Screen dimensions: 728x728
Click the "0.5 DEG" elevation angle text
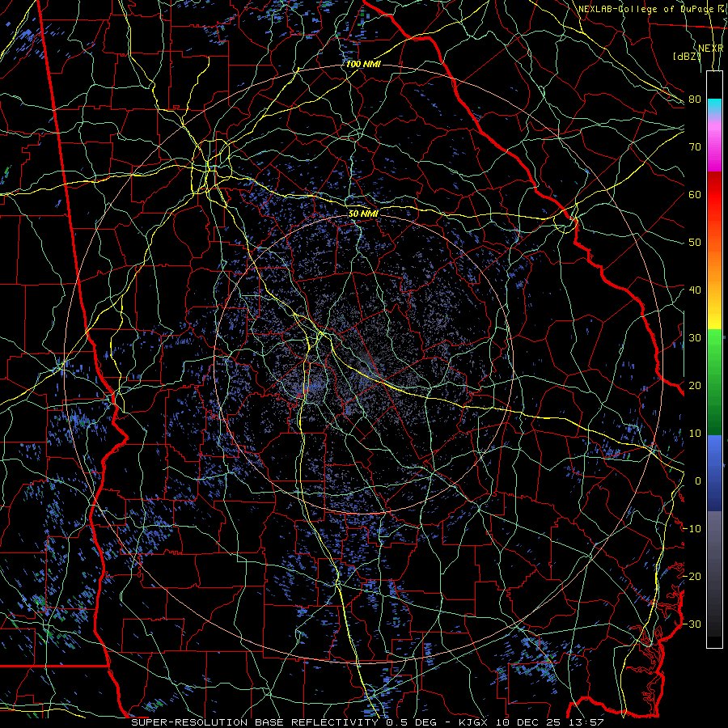click(412, 722)
